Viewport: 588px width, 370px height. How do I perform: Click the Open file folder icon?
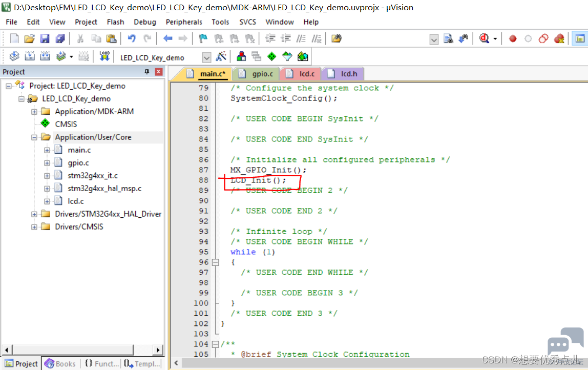click(29, 38)
